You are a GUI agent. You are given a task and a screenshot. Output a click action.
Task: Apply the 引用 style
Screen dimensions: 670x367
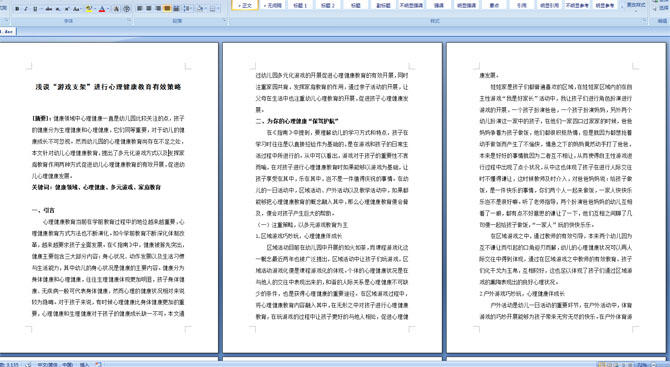[522, 5]
